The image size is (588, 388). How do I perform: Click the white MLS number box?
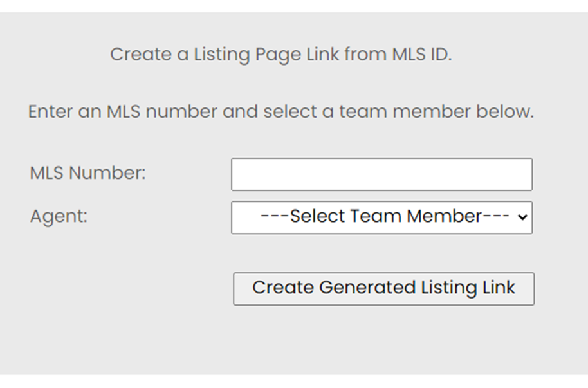pos(381,174)
